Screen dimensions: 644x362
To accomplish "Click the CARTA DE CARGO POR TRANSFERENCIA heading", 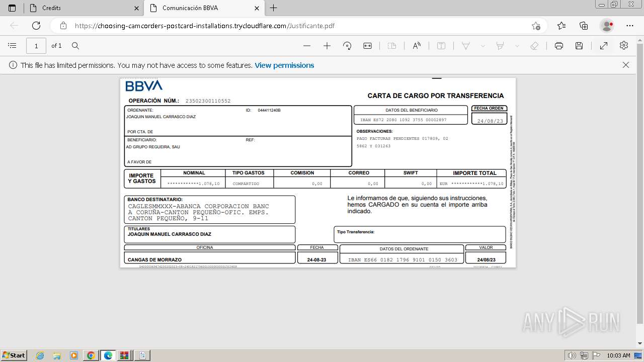I will (436, 96).
